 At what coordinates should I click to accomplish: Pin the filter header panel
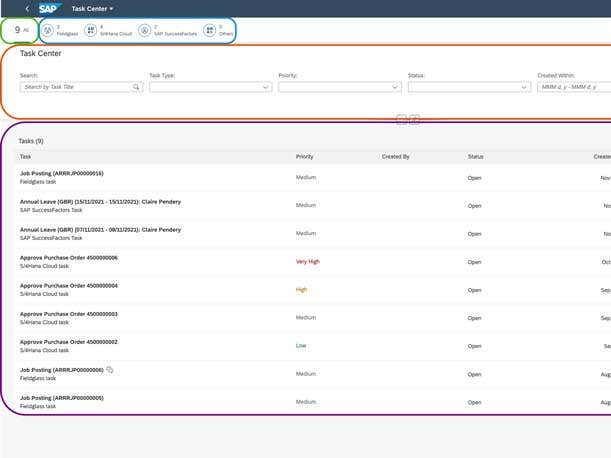(x=415, y=119)
